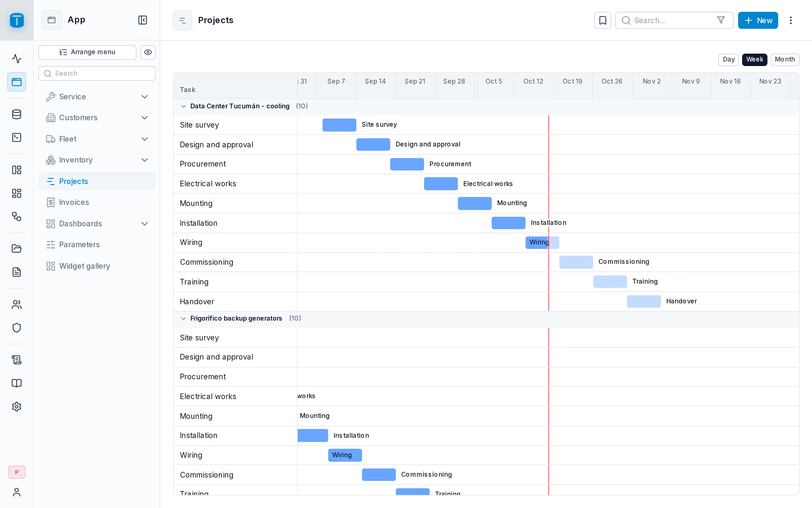Open the filter funnel icon in search
Viewport: 812px width, 508px height.
point(721,20)
